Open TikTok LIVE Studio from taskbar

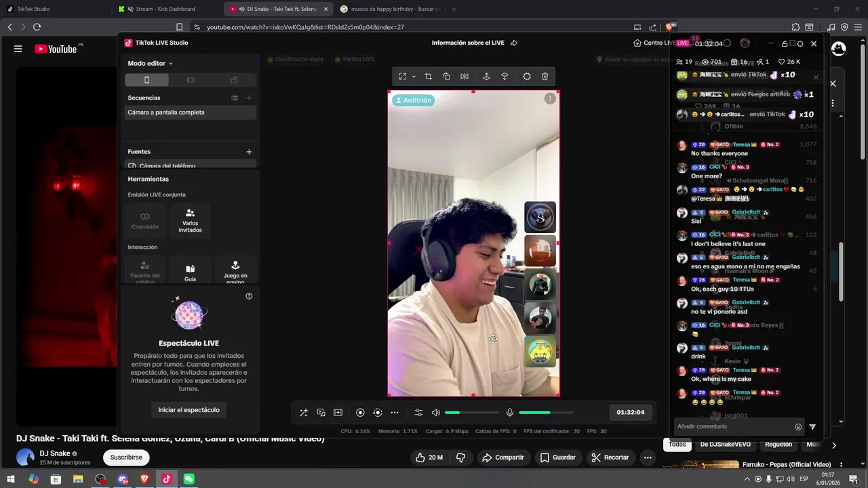tap(167, 479)
